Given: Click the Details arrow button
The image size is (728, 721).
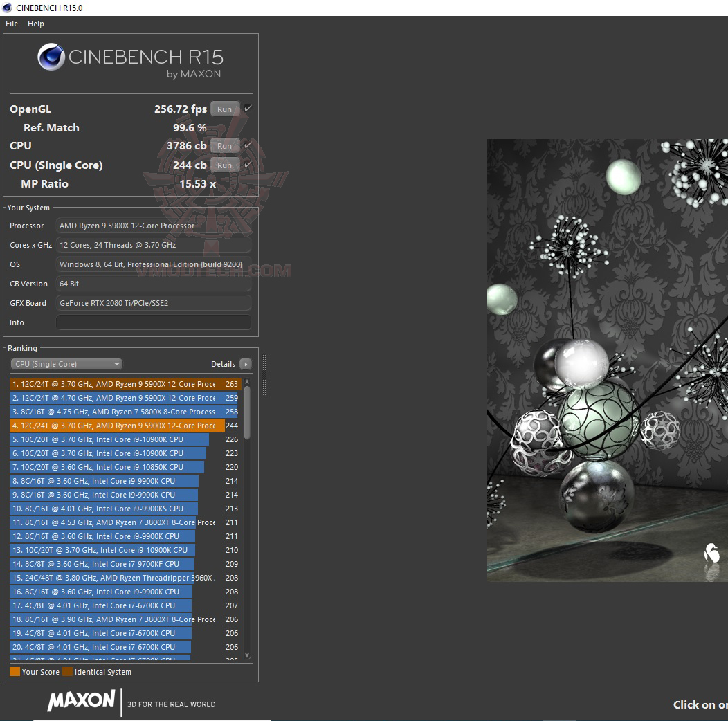Looking at the screenshot, I should (246, 364).
